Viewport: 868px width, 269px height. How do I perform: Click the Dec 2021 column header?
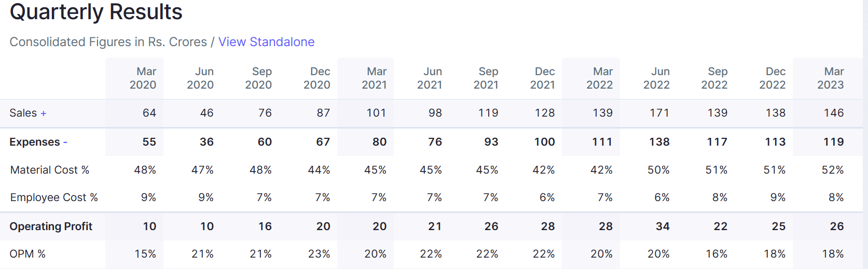click(x=543, y=78)
